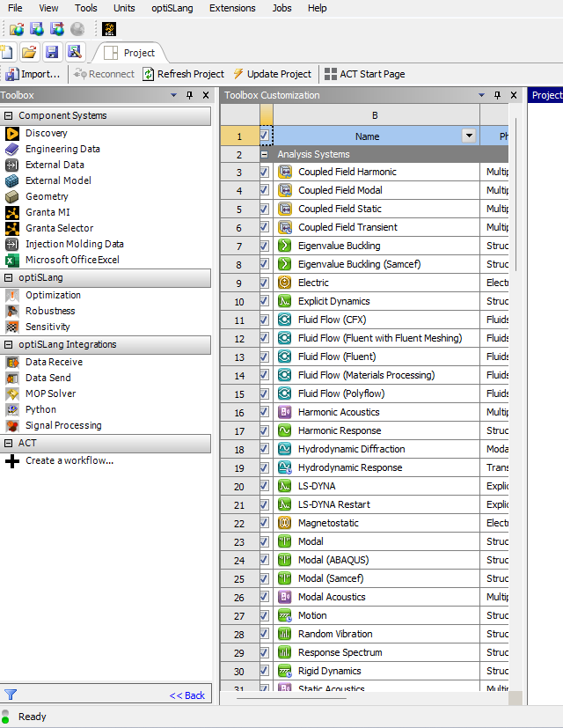Click the Data Receive icon
This screenshot has height=728, width=563.
pyautogui.click(x=12, y=362)
